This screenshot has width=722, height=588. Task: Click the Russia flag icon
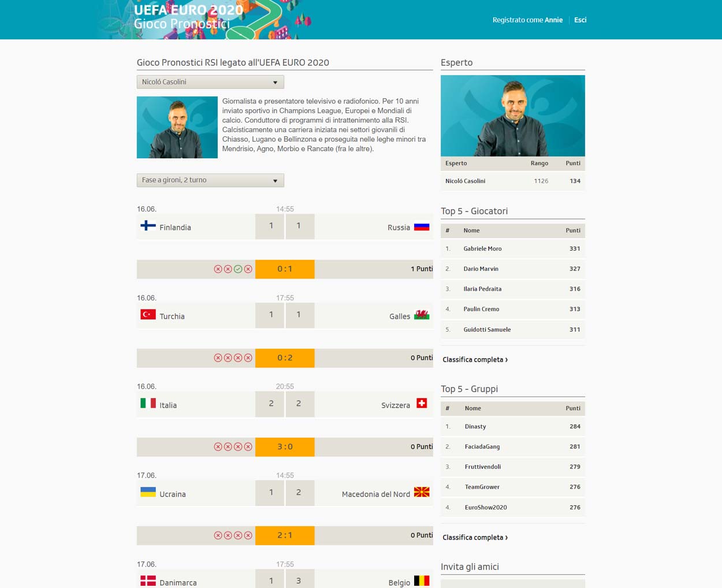coord(422,227)
